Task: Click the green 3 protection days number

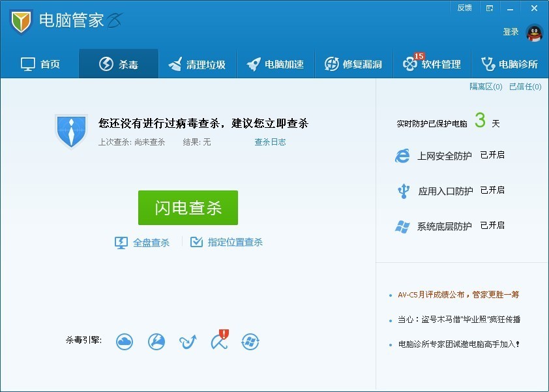Action: 480,120
